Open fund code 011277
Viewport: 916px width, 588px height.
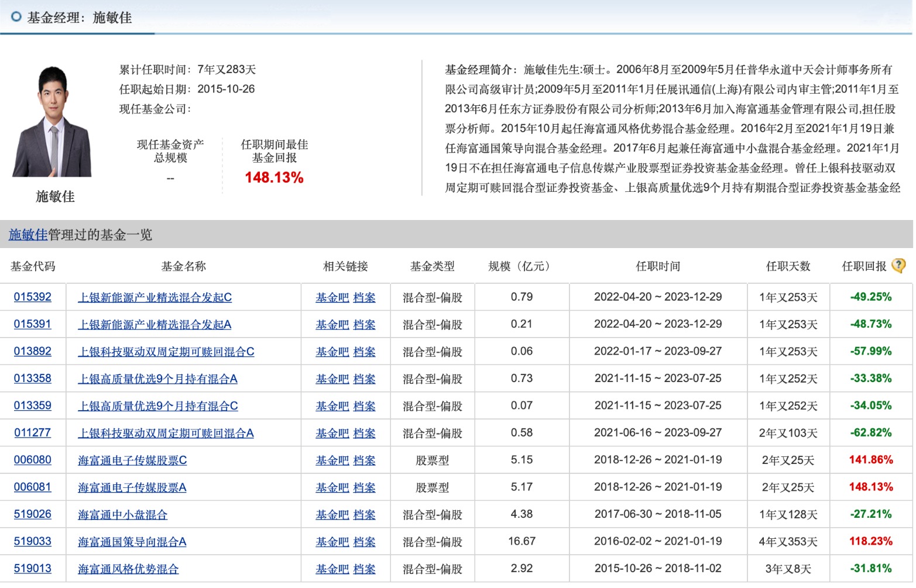coord(33,432)
